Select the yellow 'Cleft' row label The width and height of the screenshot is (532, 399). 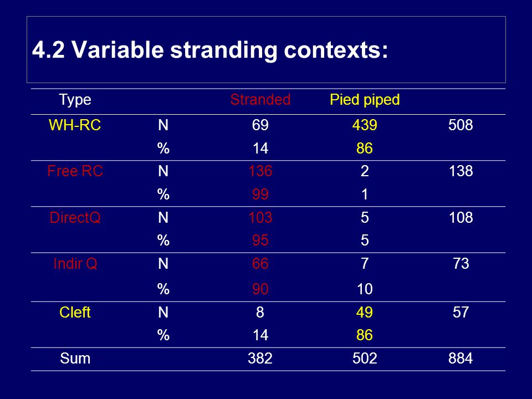click(x=75, y=312)
